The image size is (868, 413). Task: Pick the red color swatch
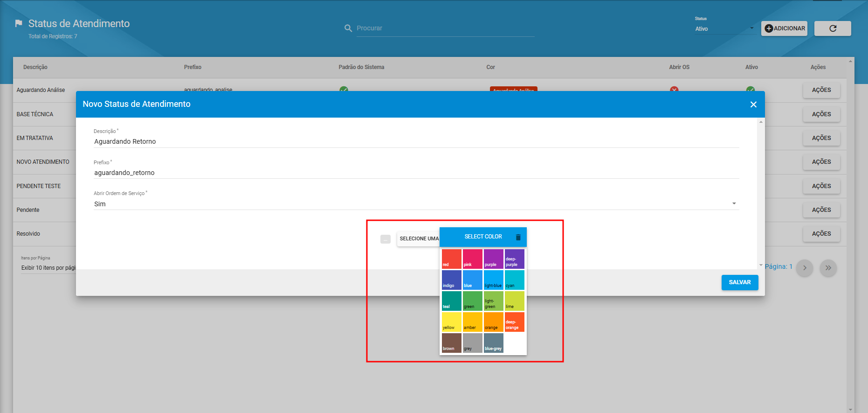click(x=452, y=259)
